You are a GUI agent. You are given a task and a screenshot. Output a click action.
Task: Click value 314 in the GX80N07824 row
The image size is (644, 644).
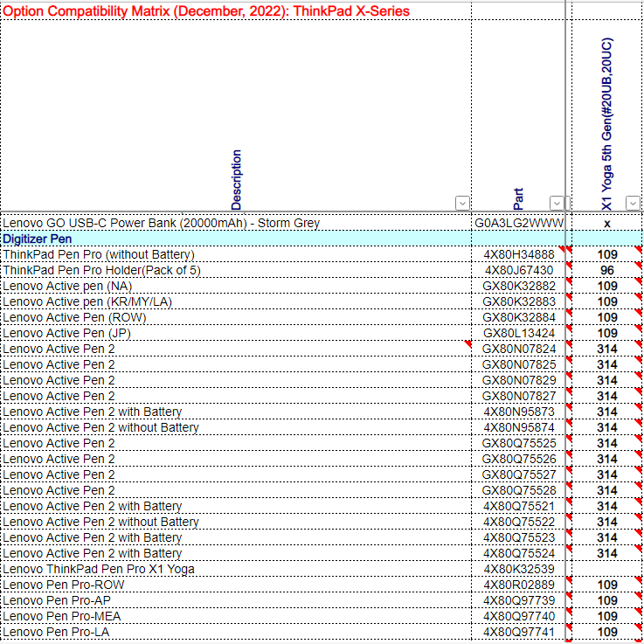[607, 349]
